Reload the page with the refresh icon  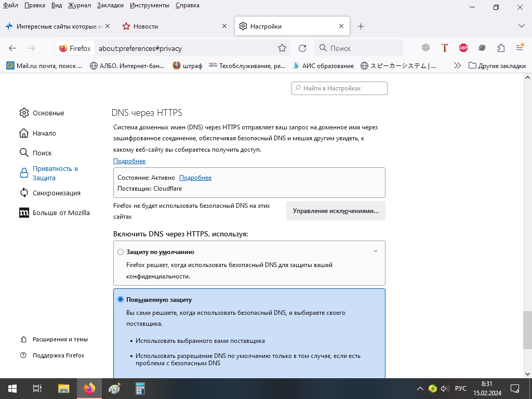302,48
